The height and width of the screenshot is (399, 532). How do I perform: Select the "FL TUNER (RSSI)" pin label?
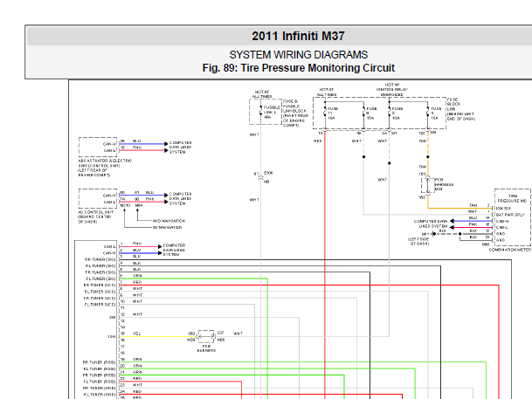(x=100, y=382)
